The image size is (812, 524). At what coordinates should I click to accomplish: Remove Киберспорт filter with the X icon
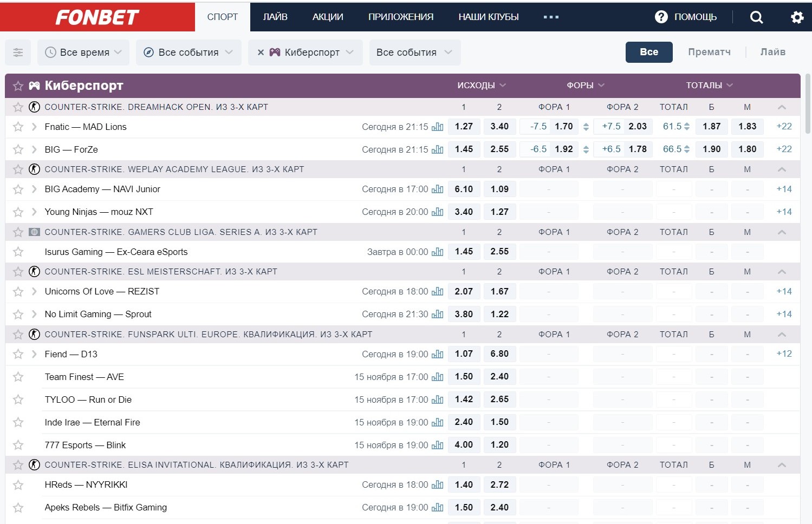click(261, 53)
